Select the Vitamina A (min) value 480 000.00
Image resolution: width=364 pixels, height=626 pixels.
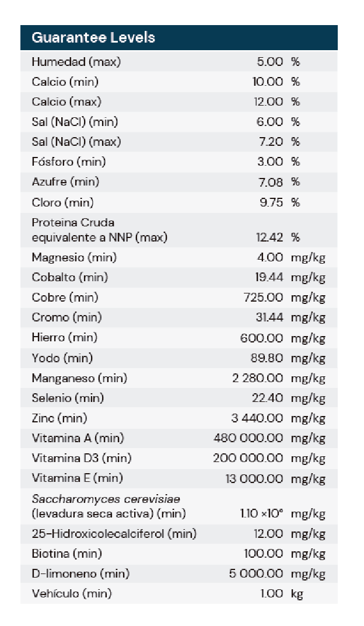[248, 438]
